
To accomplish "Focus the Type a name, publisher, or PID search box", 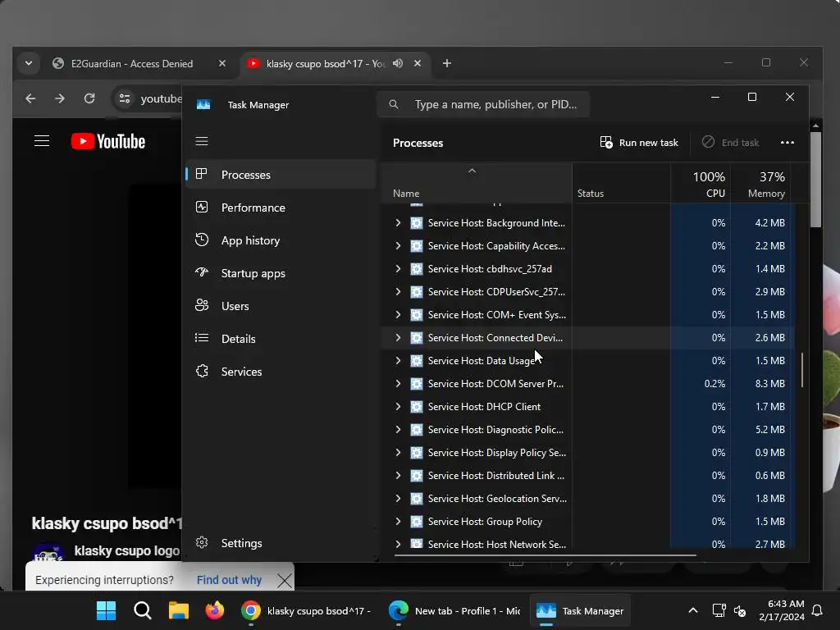I will click(x=483, y=104).
